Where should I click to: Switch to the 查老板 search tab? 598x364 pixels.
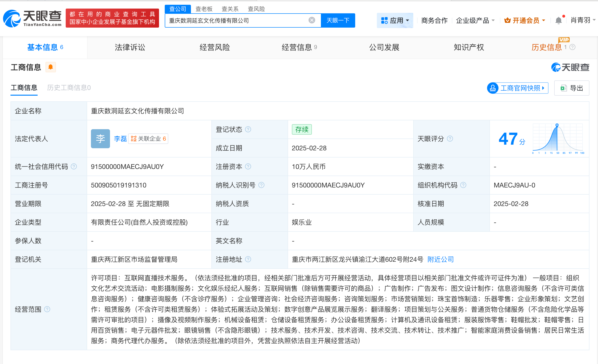coord(204,9)
